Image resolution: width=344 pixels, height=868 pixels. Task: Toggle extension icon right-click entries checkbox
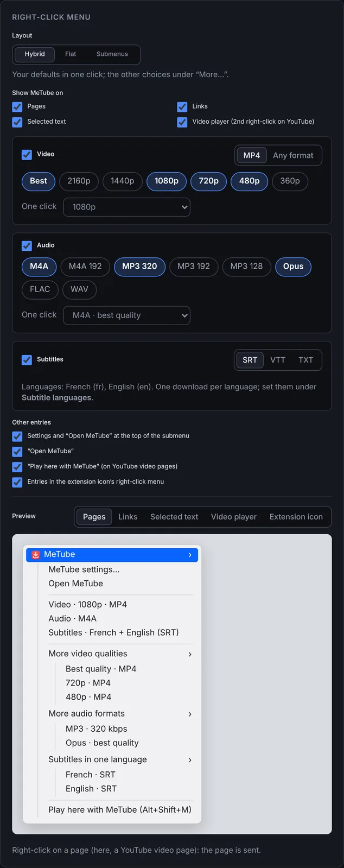coord(17,482)
